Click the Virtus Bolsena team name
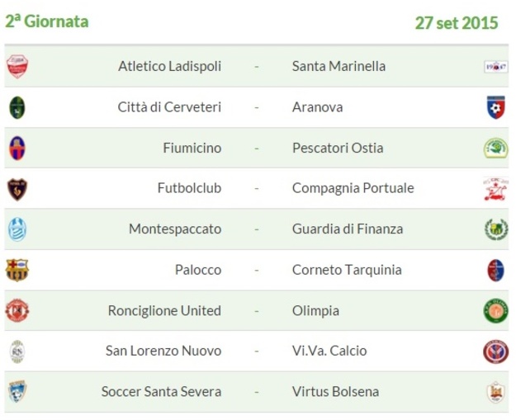Viewport: 516px width, 420px height. pyautogui.click(x=336, y=392)
